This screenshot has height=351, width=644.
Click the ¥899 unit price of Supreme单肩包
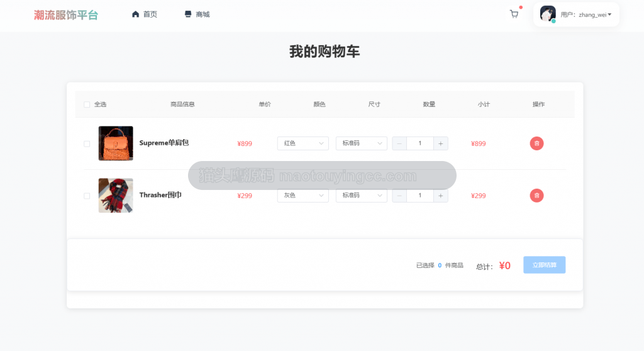click(245, 143)
